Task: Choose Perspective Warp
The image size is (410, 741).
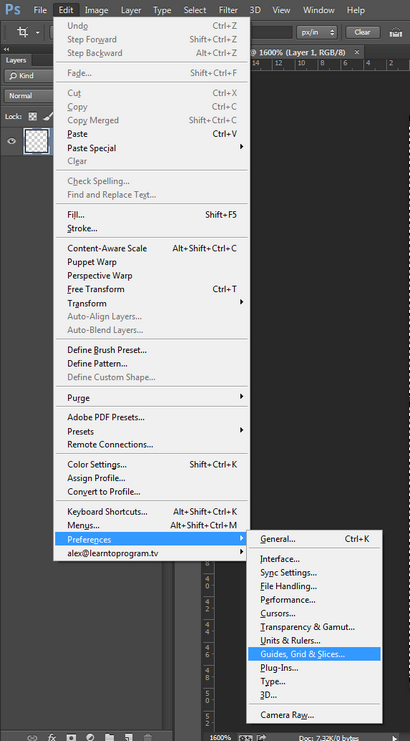Action: coord(152,276)
